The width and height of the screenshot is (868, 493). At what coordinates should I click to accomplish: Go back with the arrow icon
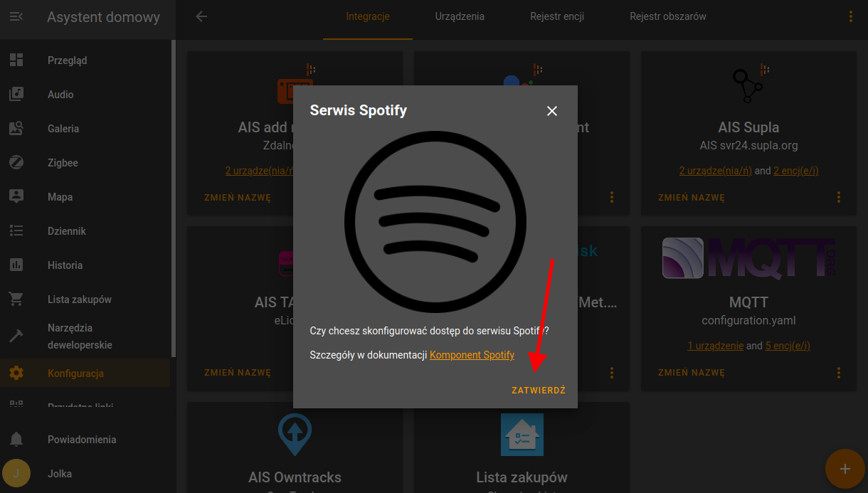click(201, 16)
